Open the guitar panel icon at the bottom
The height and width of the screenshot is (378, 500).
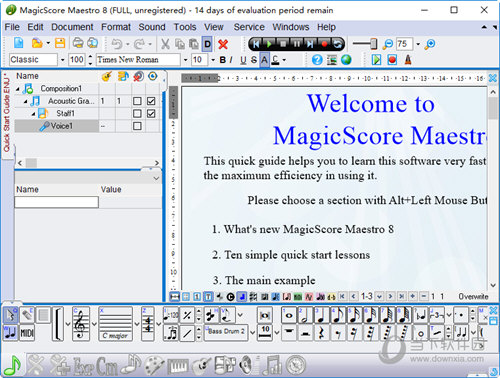[x=202, y=366]
